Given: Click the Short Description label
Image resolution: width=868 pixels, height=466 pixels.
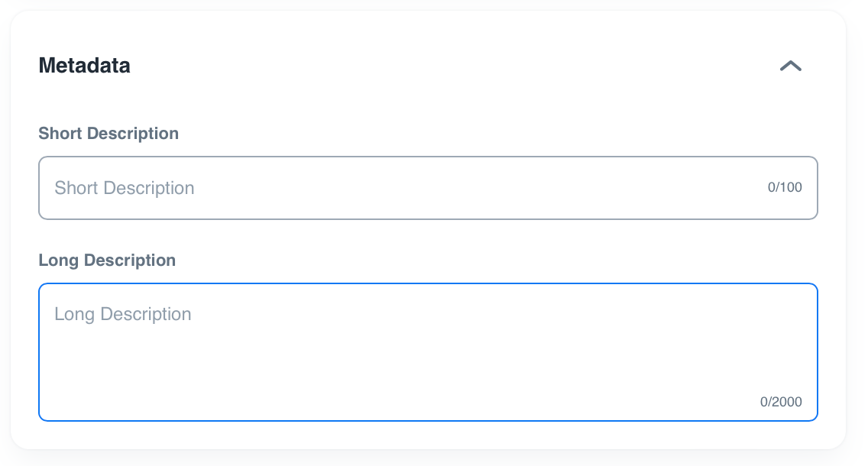Looking at the screenshot, I should coord(108,133).
